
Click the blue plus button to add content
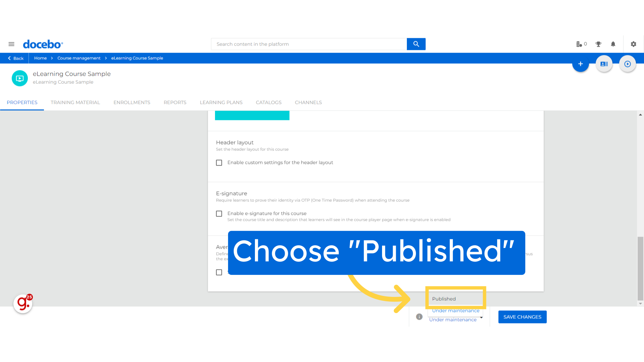581,64
